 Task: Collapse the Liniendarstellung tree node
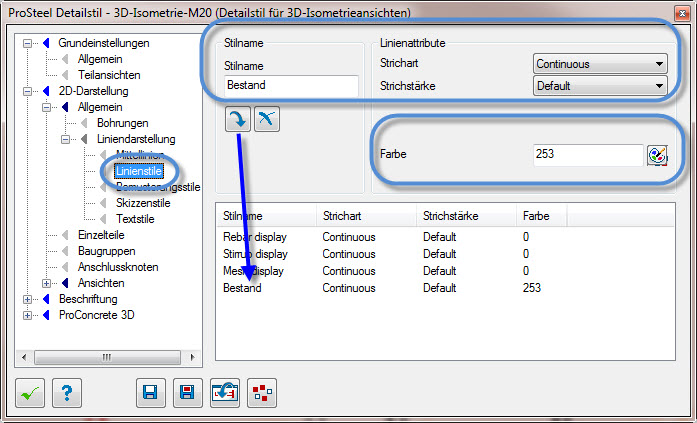coord(66,140)
